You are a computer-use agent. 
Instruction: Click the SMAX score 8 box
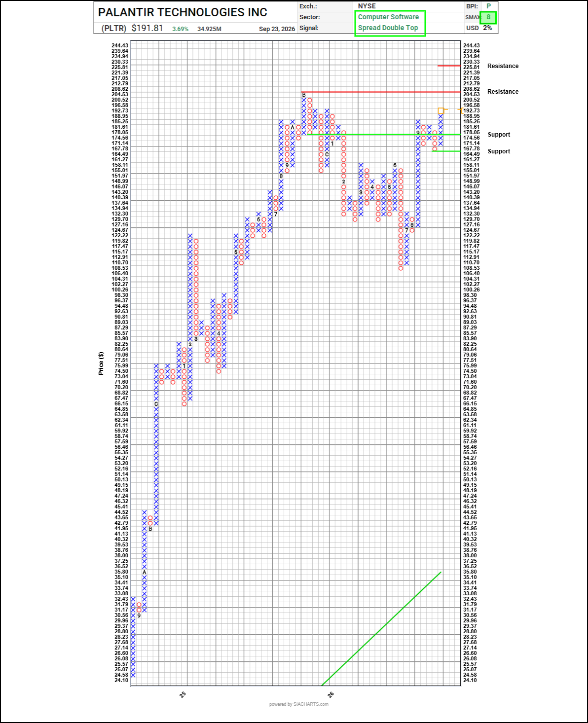click(488, 17)
